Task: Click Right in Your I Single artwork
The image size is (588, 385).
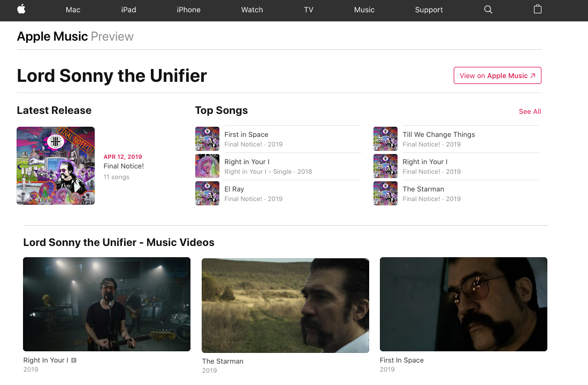Action: pos(207,166)
